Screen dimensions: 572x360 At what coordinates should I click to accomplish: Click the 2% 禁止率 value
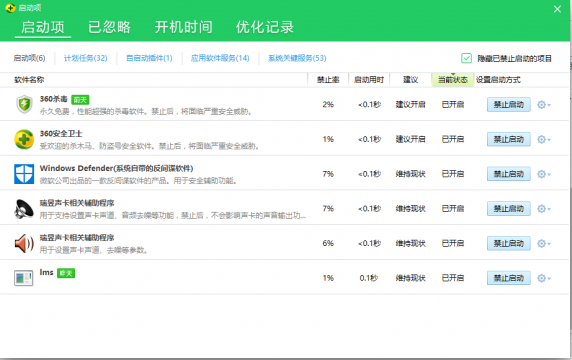click(x=328, y=105)
